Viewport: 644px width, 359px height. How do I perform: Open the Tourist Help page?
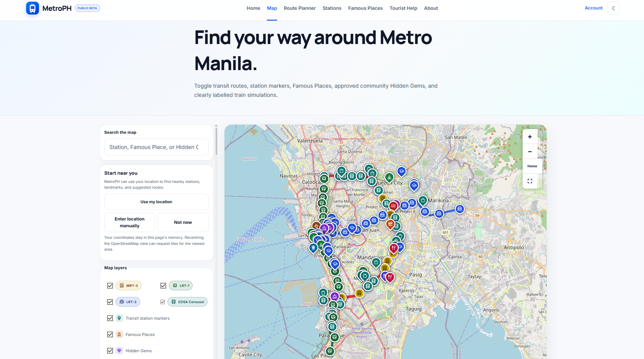(x=403, y=8)
